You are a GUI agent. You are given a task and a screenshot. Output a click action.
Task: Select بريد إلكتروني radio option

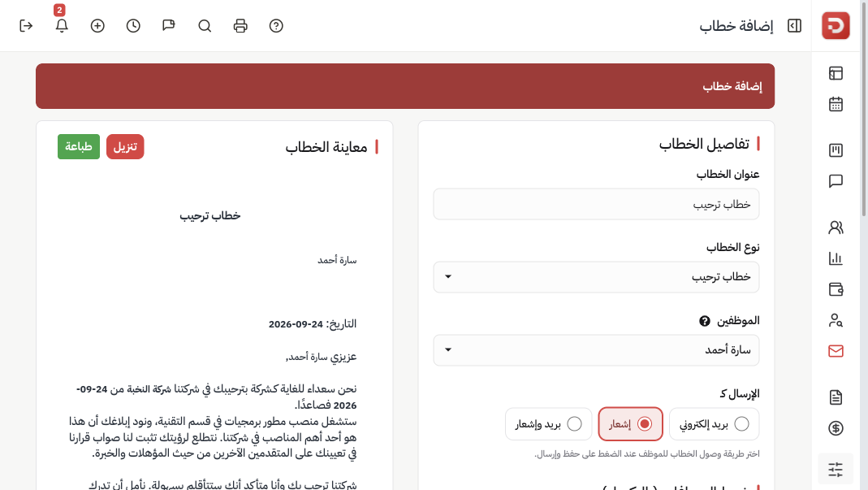click(x=714, y=424)
